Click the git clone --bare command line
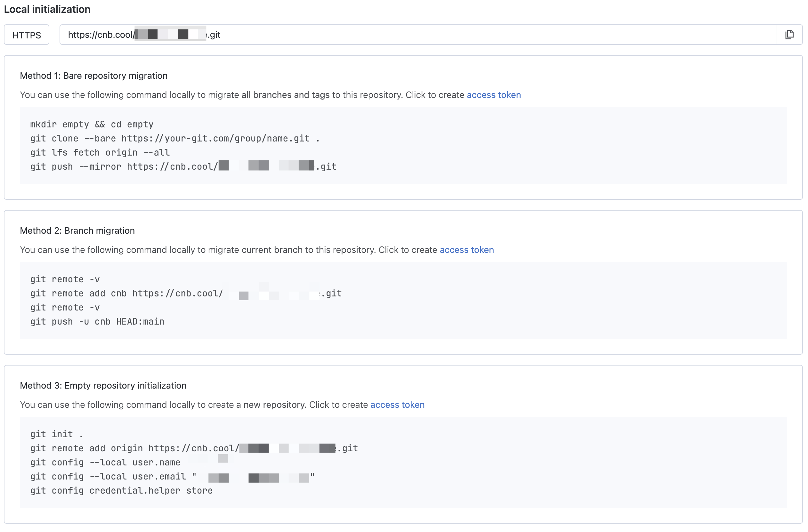This screenshot has height=532, width=808. 174,139
